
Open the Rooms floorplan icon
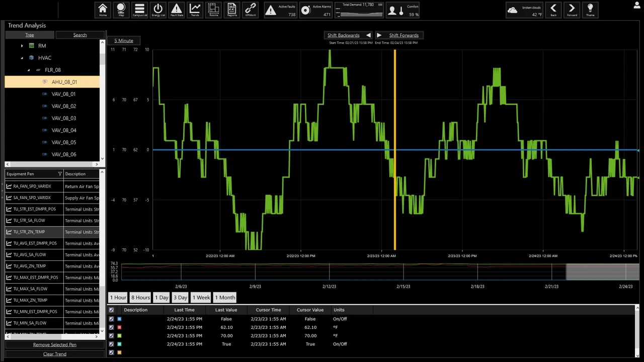click(x=213, y=10)
